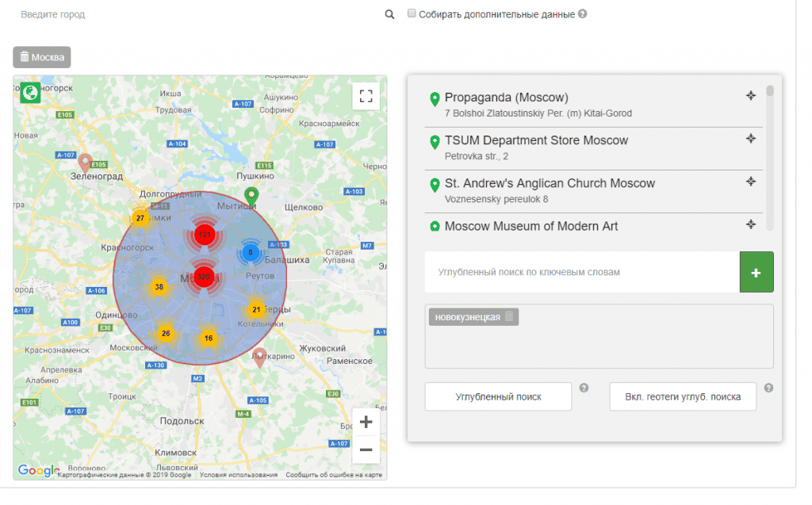Delete the новокузнецкая keyword tag trash icon
Image resolution: width=812 pixels, height=505 pixels.
(509, 317)
